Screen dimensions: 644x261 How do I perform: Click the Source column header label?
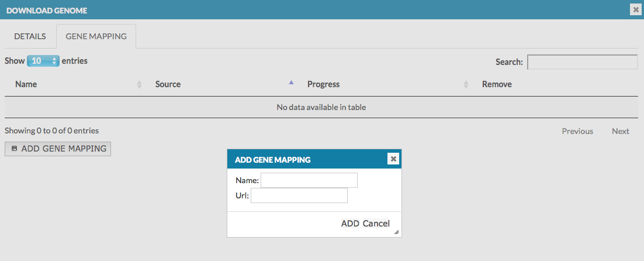(x=168, y=84)
